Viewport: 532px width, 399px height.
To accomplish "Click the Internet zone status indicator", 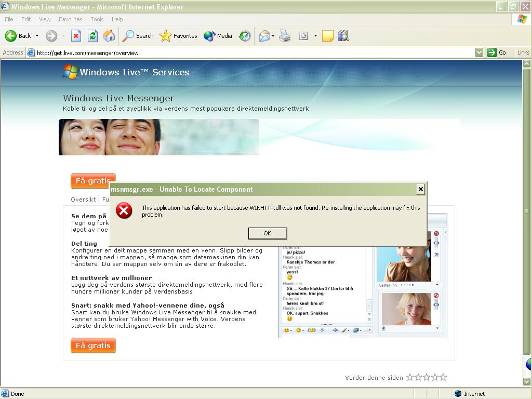I will (x=470, y=394).
